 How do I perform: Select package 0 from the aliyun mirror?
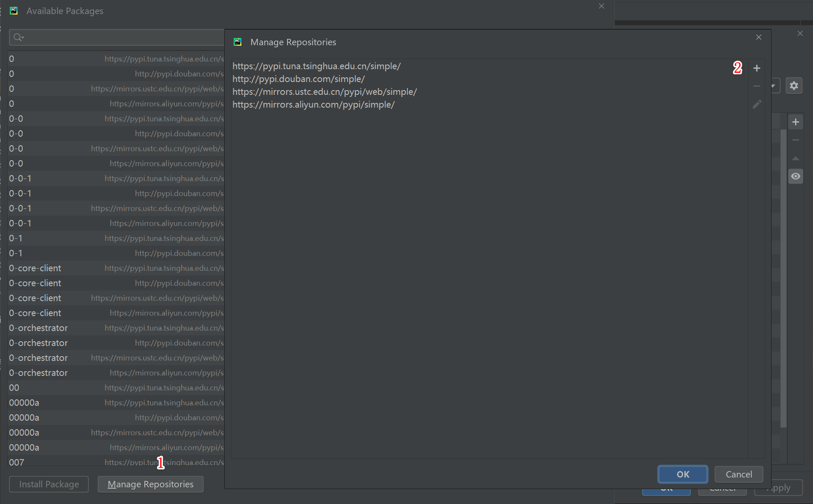coord(116,104)
